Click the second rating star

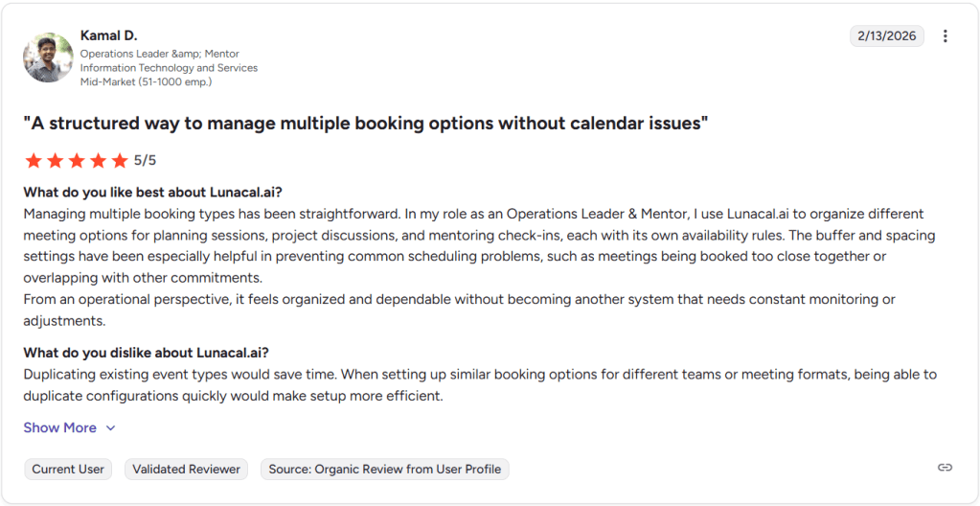pyautogui.click(x=55, y=160)
